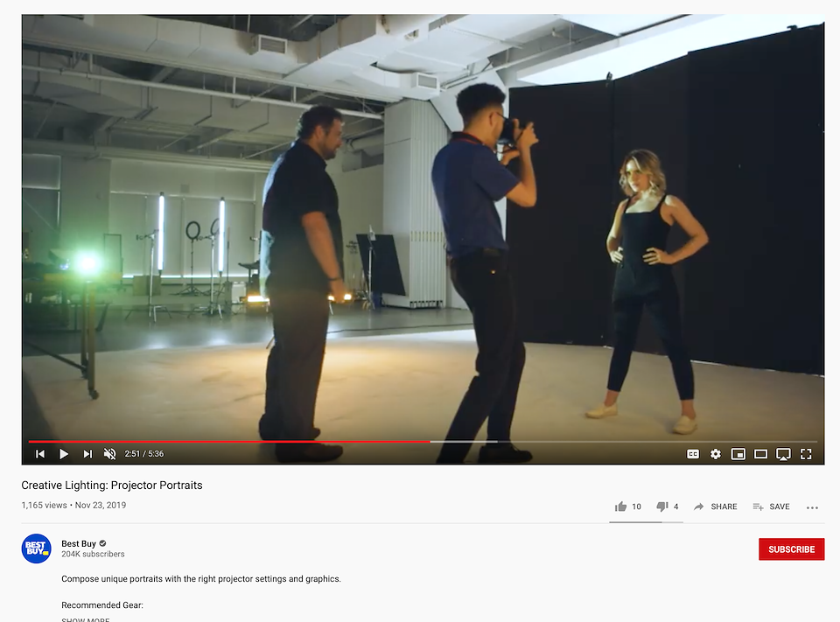Dislike the video with thumbs down
The height and width of the screenshot is (622, 840).
coord(668,507)
